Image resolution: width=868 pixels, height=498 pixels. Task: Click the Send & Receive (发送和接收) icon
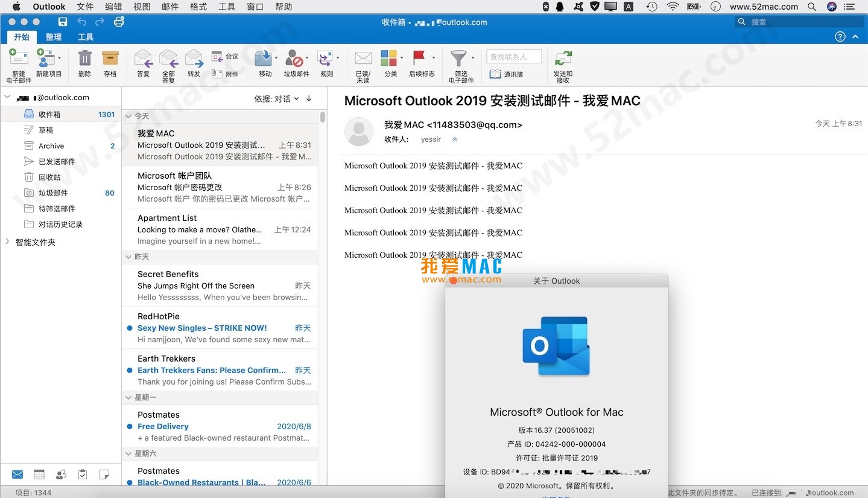click(x=563, y=59)
